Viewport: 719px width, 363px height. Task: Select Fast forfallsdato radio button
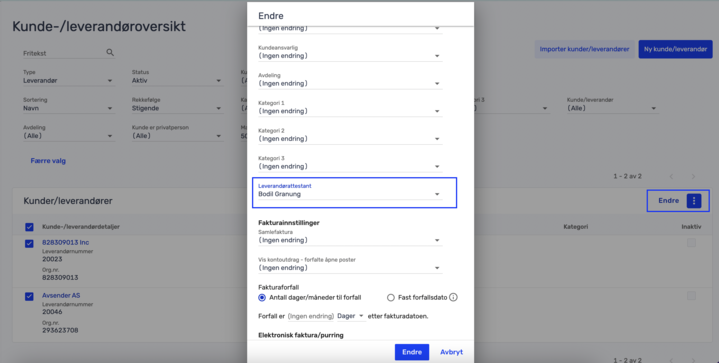click(x=391, y=297)
